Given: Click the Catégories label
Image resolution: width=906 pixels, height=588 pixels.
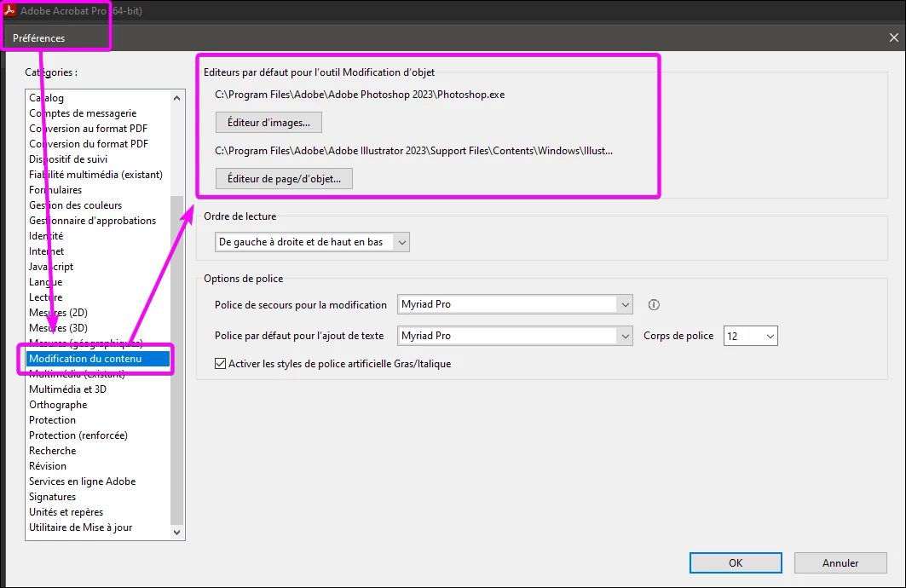Looking at the screenshot, I should pyautogui.click(x=51, y=72).
